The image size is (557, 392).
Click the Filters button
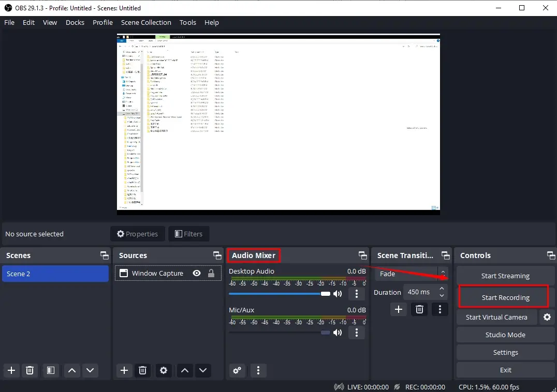[188, 234]
